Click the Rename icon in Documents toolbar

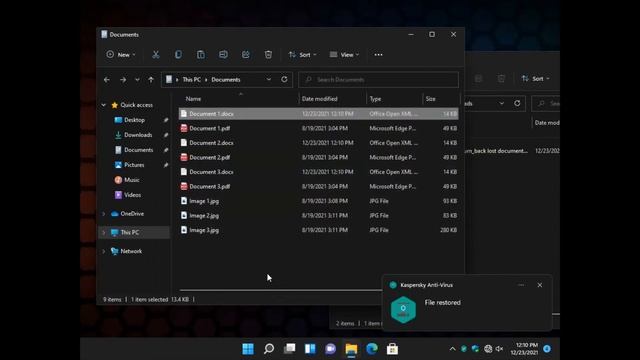pyautogui.click(x=223, y=55)
